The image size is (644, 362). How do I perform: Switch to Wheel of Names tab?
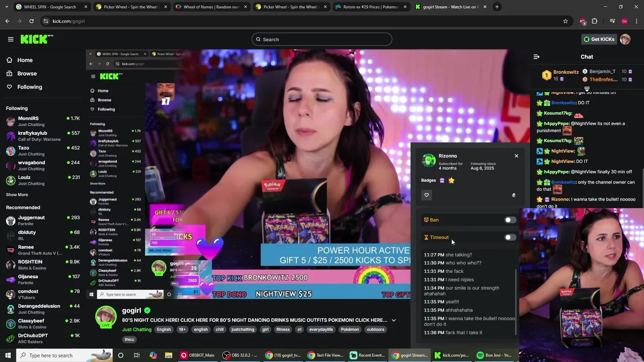click(x=212, y=7)
